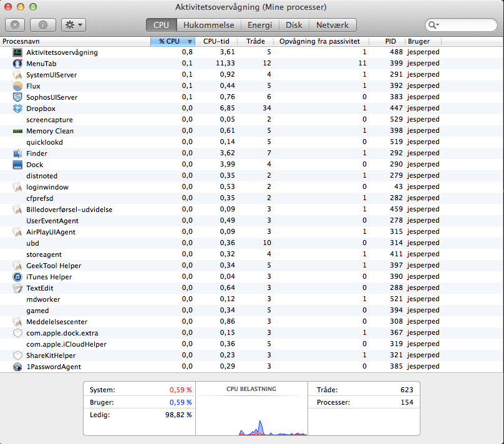Click the com.apple.dock.extra icon
This screenshot has height=444, width=504.
pos(17,333)
